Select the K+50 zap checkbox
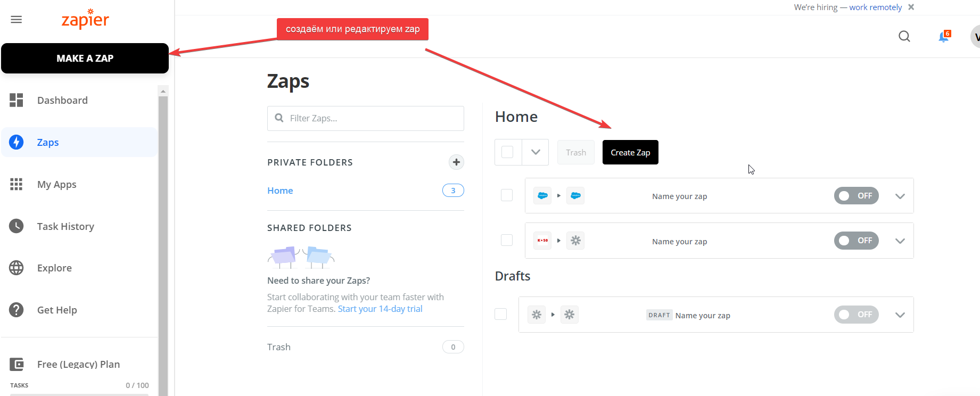The width and height of the screenshot is (980, 396). [x=507, y=240]
